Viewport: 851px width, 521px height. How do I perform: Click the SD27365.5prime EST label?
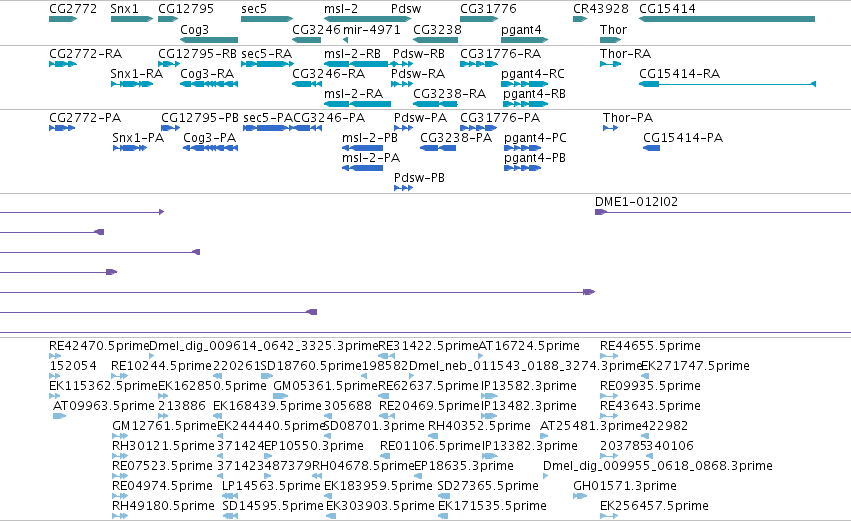(488, 486)
